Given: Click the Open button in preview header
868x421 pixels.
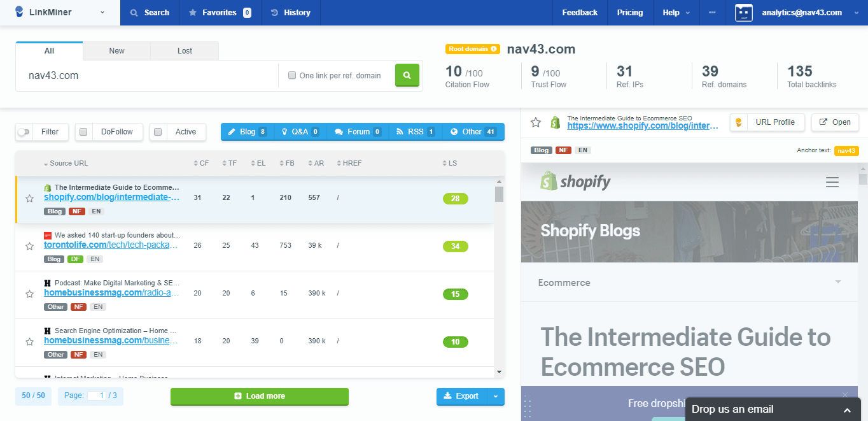Looking at the screenshot, I should pos(835,122).
